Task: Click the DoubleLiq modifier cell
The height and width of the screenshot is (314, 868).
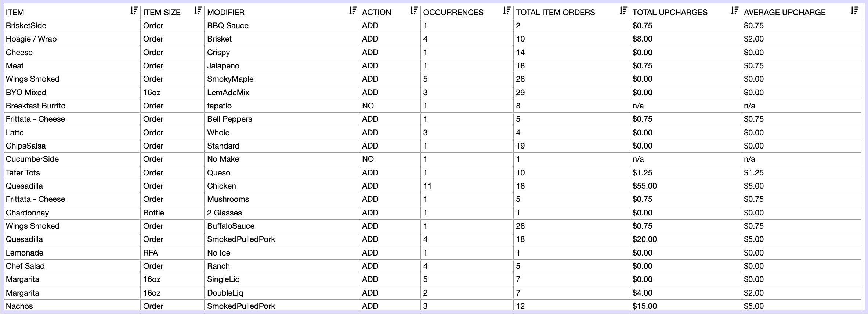Action: pyautogui.click(x=225, y=293)
